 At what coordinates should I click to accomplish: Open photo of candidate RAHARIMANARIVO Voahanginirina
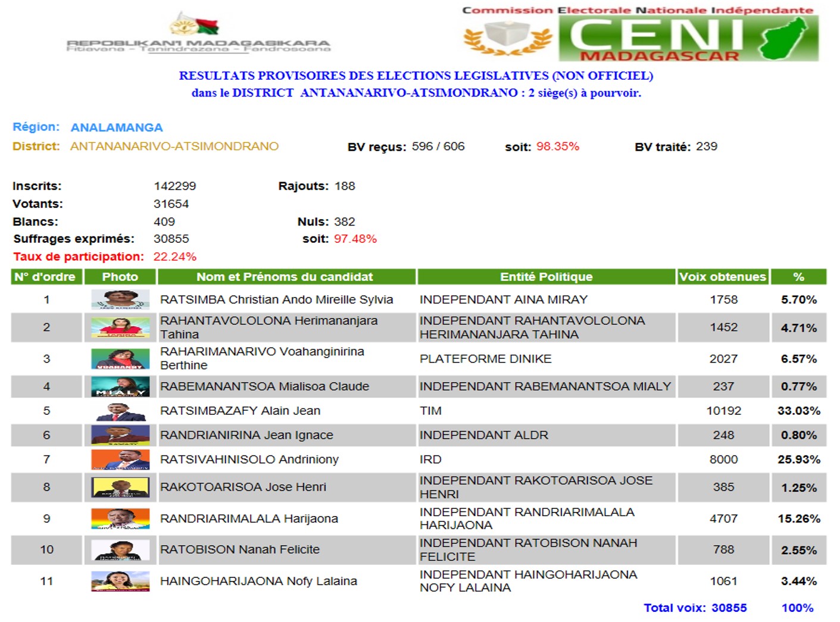tap(120, 358)
